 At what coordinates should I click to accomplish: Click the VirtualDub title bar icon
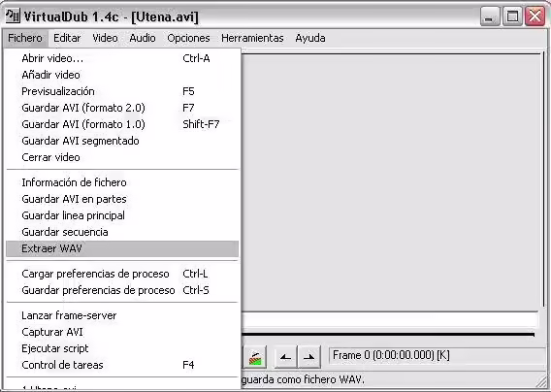coord(14,16)
